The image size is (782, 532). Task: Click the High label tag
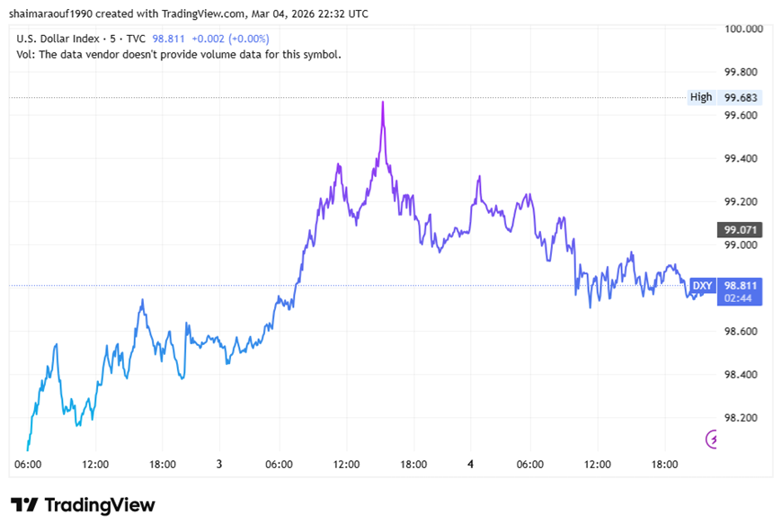[700, 97]
